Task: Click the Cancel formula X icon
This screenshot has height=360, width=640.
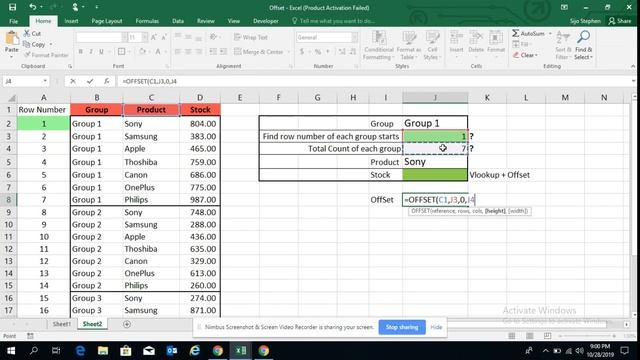Action: click(73, 81)
